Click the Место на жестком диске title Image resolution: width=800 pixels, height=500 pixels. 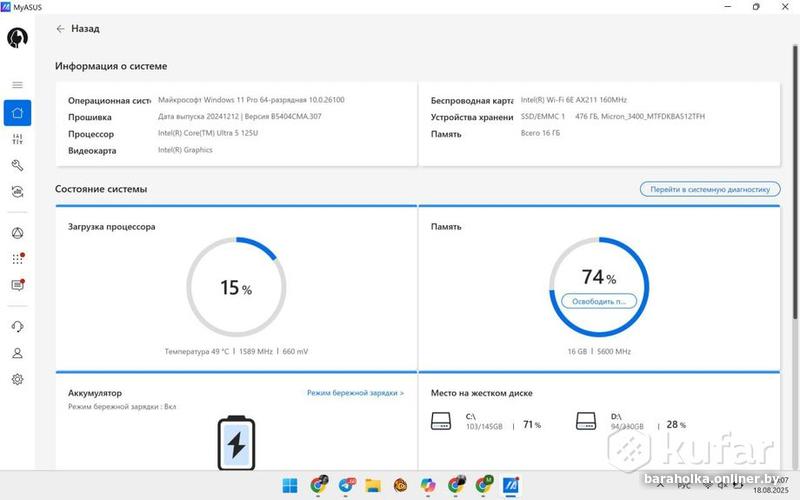(x=481, y=393)
